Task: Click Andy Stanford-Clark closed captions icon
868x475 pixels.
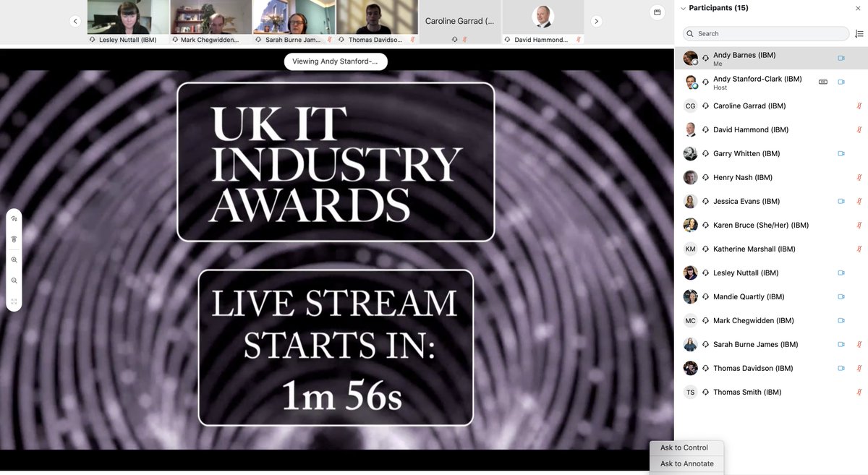Action: [x=823, y=82]
